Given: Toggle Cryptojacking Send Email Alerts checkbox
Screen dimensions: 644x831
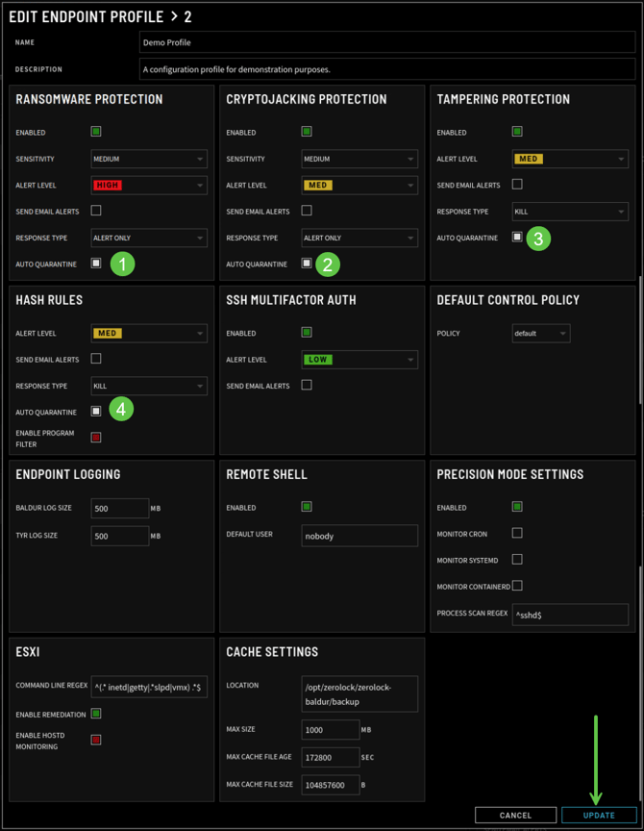Looking at the screenshot, I should tap(307, 211).
